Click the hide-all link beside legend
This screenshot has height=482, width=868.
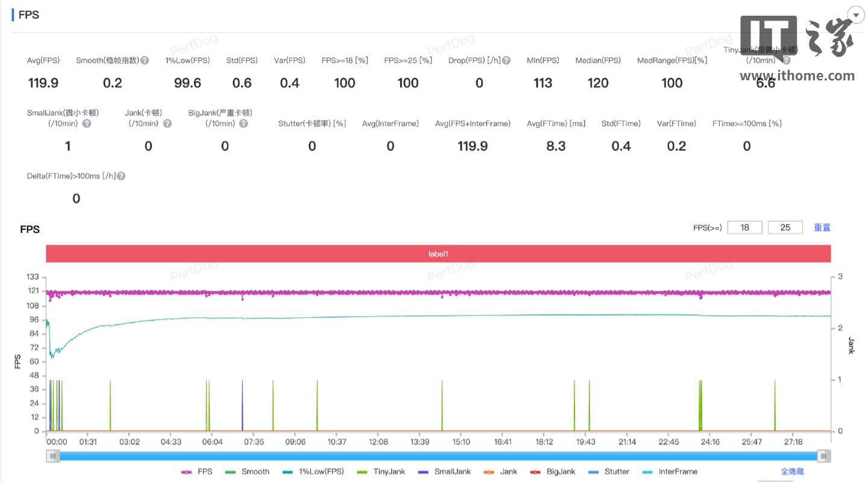tap(792, 472)
